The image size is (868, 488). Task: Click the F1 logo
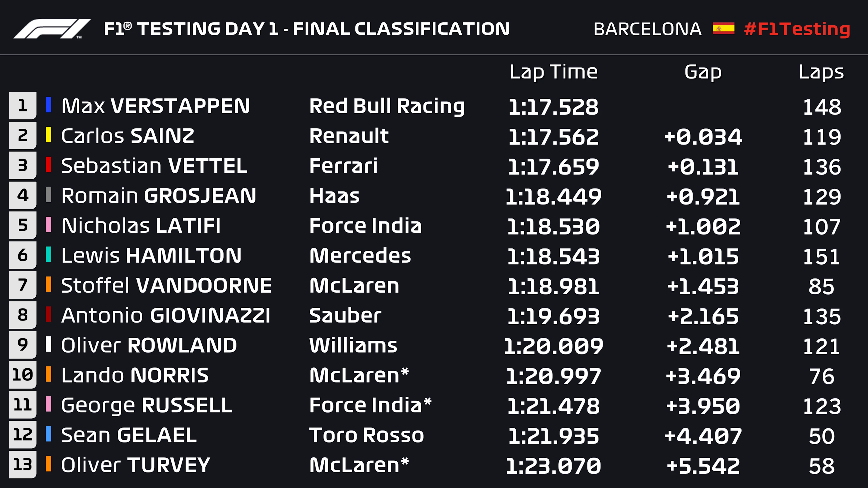[51, 29]
